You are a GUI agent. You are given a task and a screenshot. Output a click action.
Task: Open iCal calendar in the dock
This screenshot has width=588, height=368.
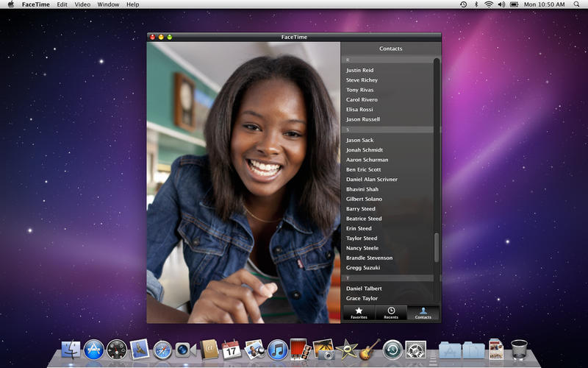[x=232, y=349]
